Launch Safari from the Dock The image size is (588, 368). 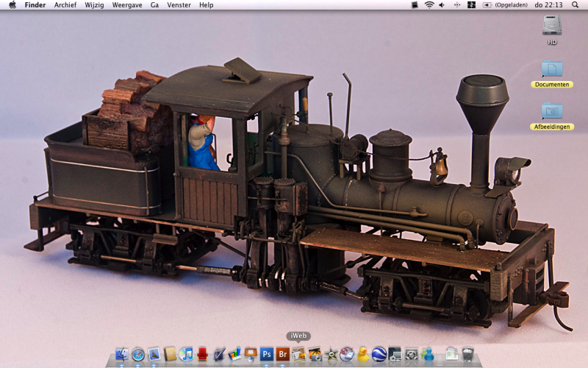(x=138, y=354)
